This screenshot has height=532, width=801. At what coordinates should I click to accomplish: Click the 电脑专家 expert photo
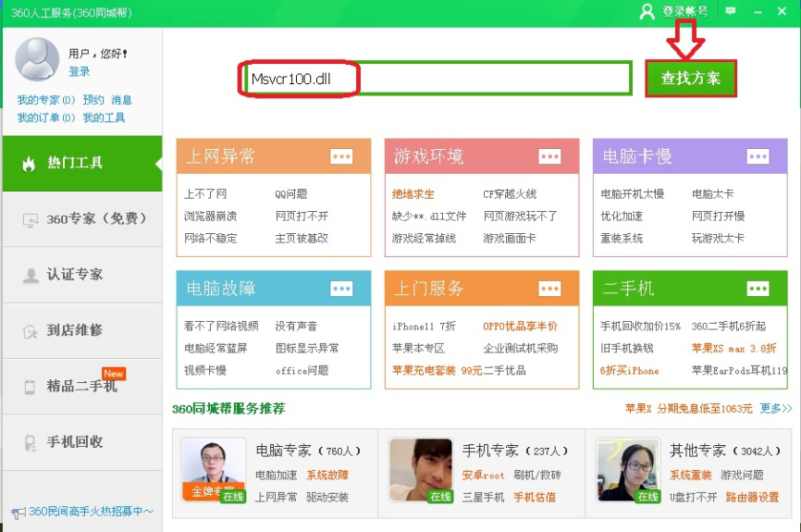click(x=213, y=470)
